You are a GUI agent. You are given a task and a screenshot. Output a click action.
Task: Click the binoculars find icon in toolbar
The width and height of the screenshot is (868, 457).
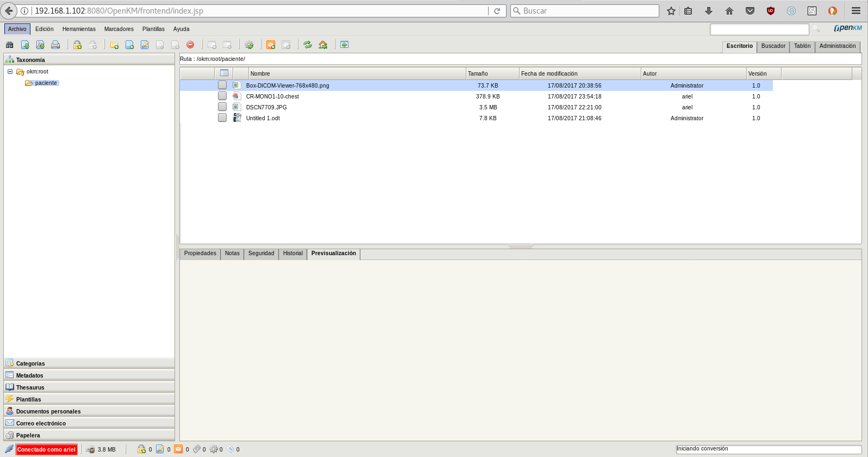(x=9, y=45)
